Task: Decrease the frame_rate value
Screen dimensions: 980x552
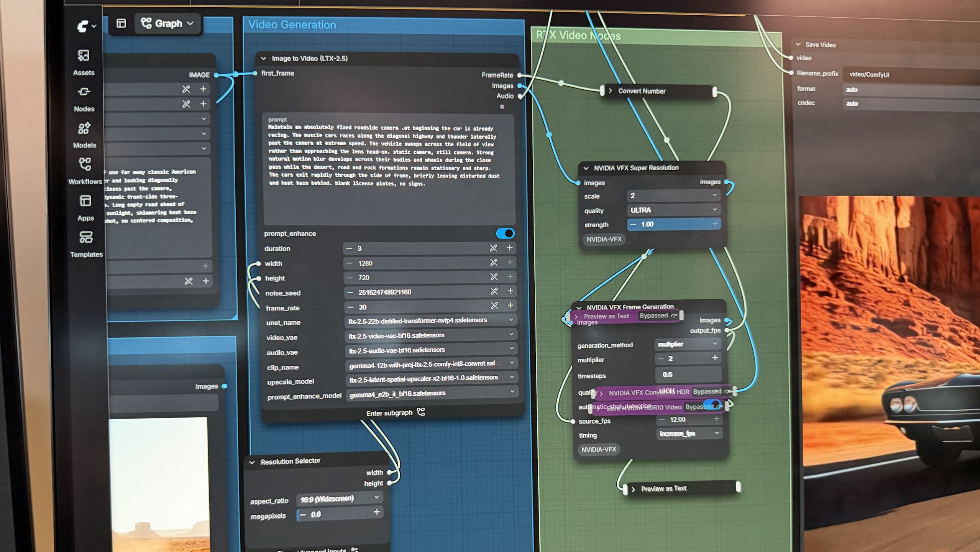Action: point(351,307)
